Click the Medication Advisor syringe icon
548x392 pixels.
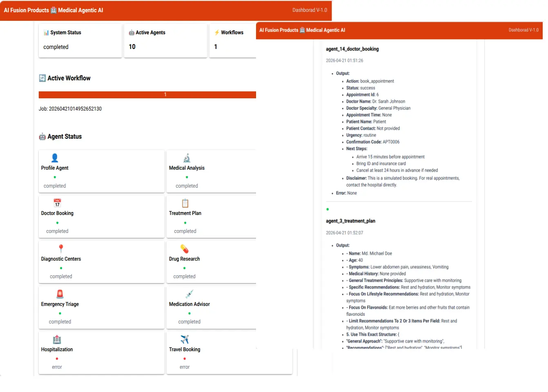[189, 294]
